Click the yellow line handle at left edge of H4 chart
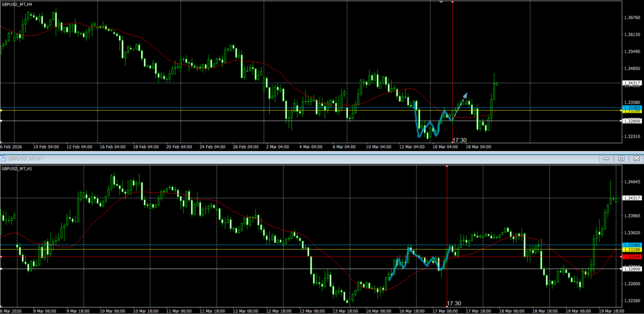The image size is (644, 314). (x=2, y=111)
